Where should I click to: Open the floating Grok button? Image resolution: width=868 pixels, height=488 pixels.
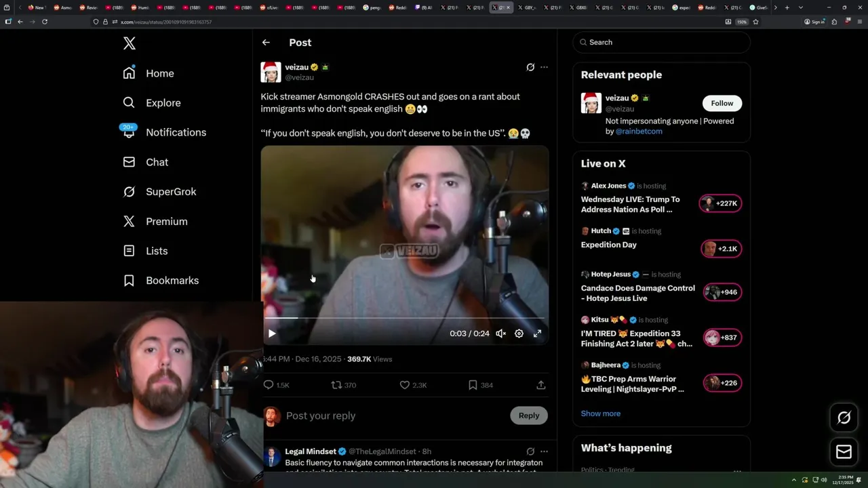844,418
